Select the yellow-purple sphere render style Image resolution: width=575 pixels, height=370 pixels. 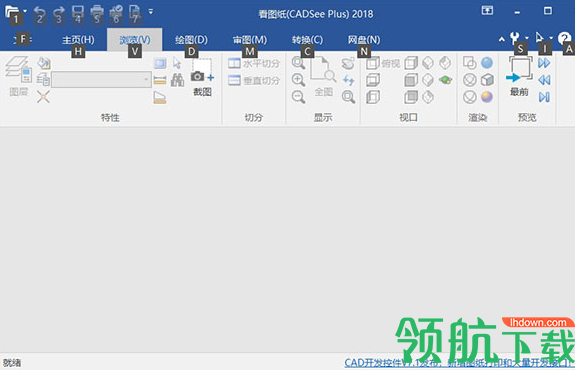pos(487,97)
